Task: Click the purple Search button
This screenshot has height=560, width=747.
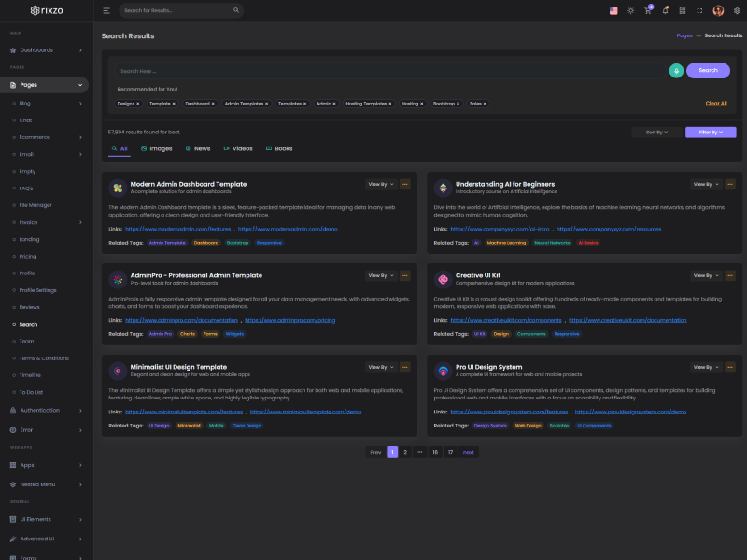Action: pos(708,70)
